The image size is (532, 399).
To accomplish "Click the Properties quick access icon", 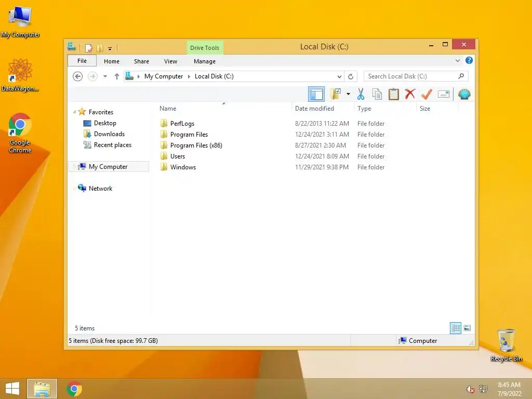I will click(x=88, y=48).
